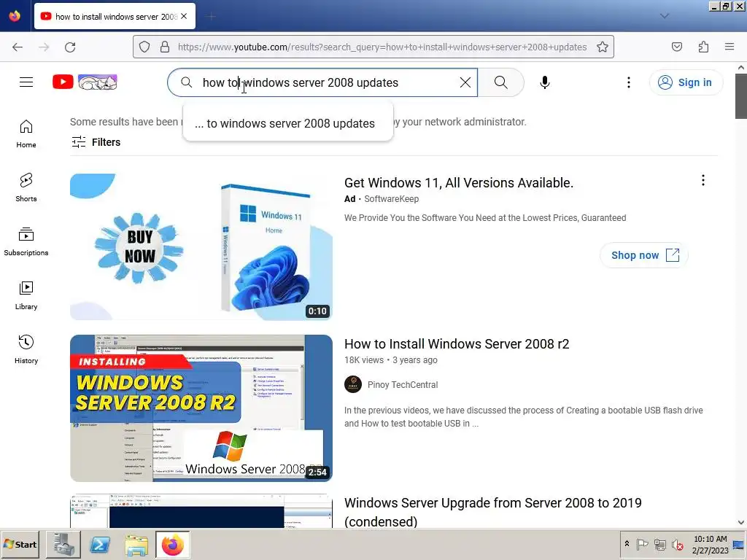Click the muted volume tray icon

(x=677, y=544)
